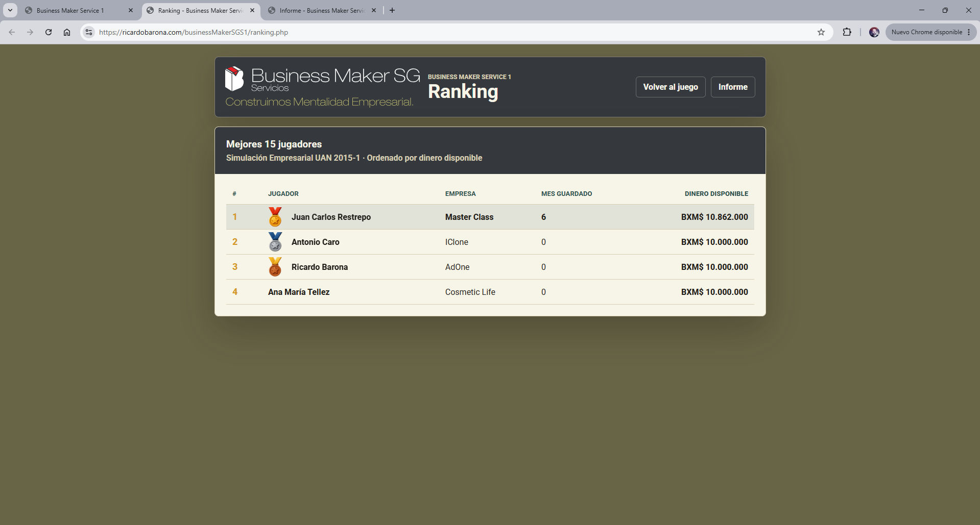
Task: Click the EMPRESA column header
Action: coord(460,194)
